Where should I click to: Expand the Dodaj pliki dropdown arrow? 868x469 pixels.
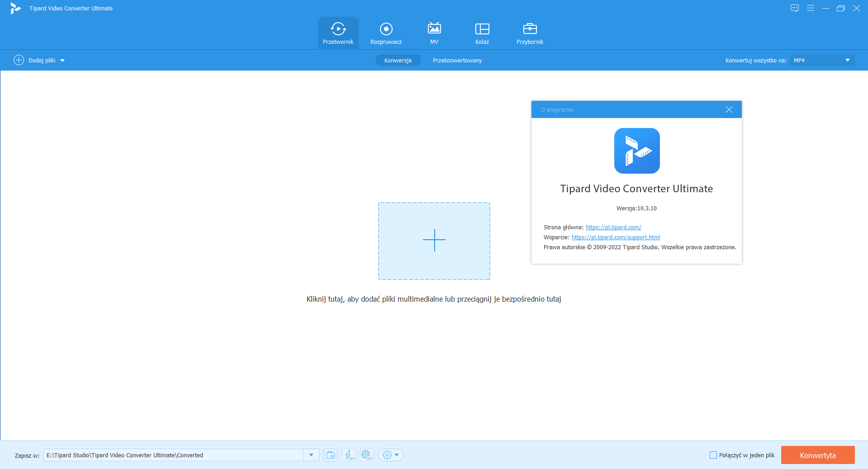pos(62,61)
